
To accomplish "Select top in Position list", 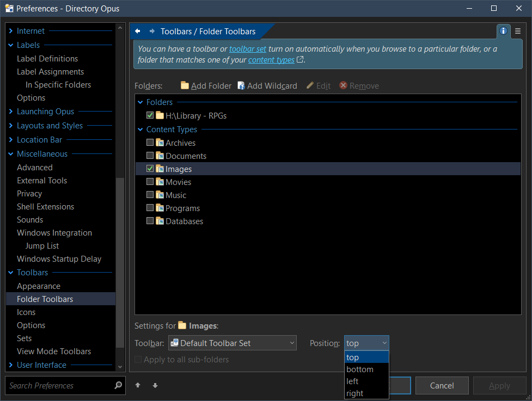I will pyautogui.click(x=366, y=357).
